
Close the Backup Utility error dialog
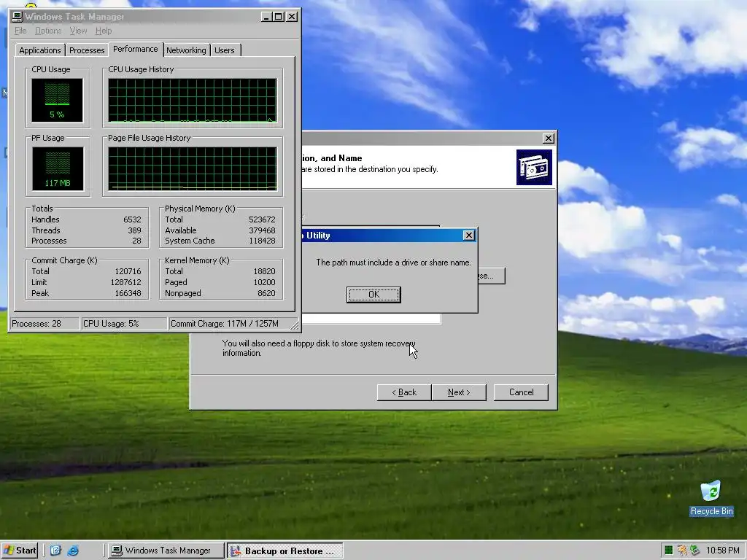point(469,236)
